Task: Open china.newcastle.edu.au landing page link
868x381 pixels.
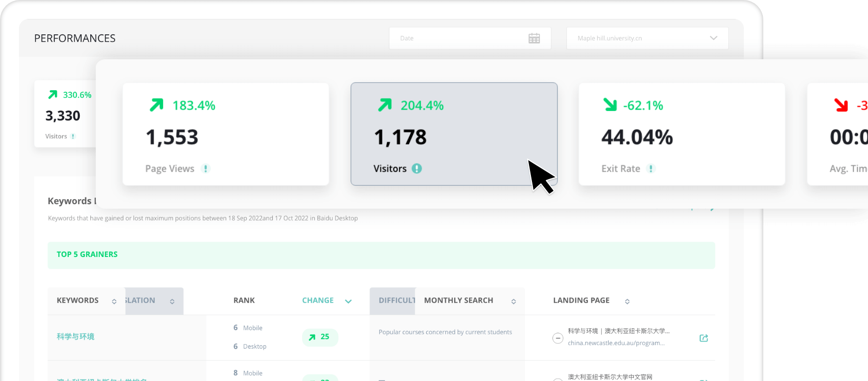Action: [616, 343]
